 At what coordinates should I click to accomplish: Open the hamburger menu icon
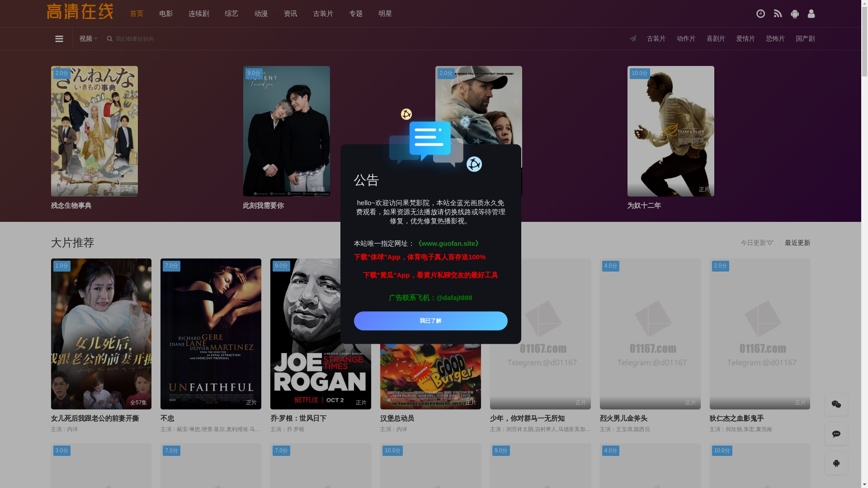(x=59, y=39)
